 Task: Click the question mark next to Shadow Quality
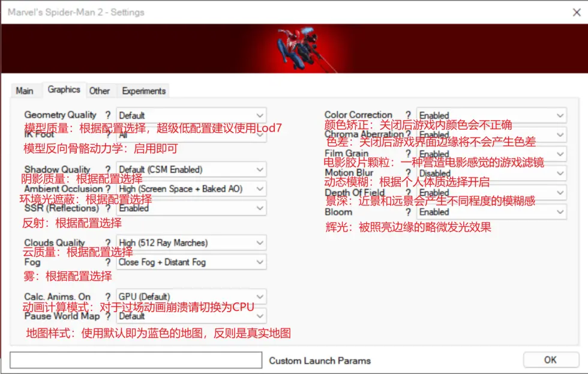108,170
